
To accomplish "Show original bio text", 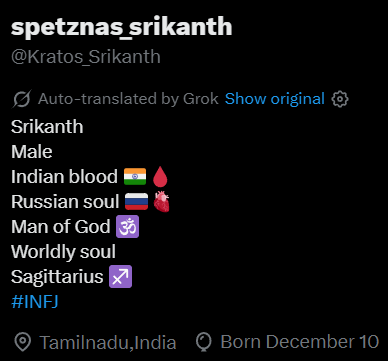I will click(275, 99).
